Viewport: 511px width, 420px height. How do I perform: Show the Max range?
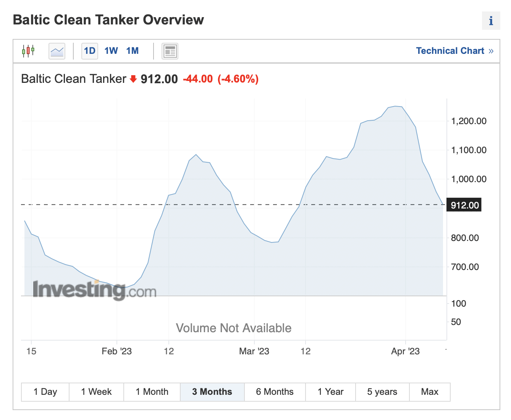pyautogui.click(x=430, y=392)
